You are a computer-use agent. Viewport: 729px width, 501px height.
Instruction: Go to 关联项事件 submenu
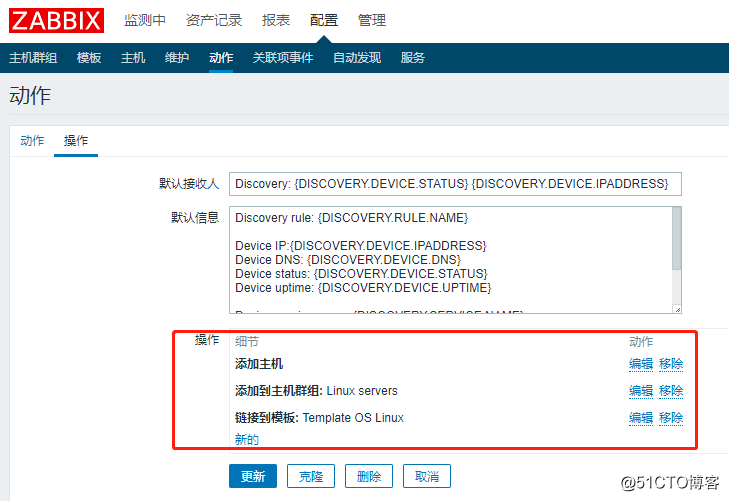point(283,58)
